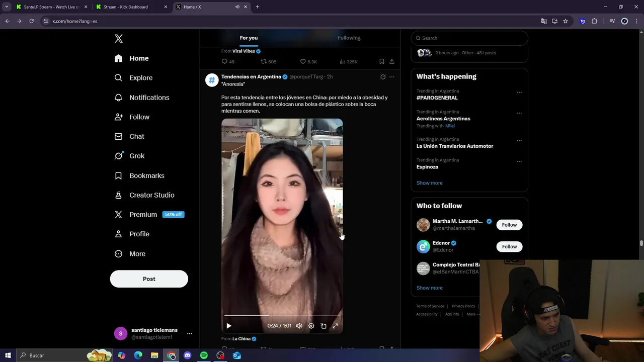The image size is (644, 362).
Task: Reload the page
Action: pos(31,21)
